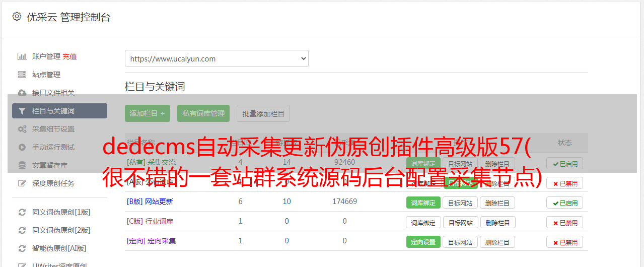Click 目标网站 in the 行业词库 row

point(460,222)
